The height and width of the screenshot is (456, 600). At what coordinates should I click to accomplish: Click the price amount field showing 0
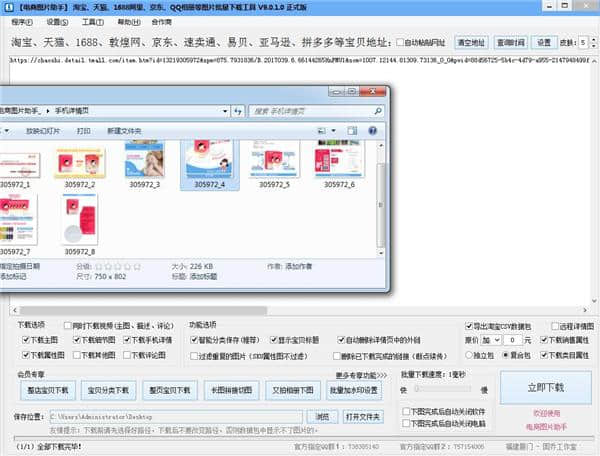(513, 340)
